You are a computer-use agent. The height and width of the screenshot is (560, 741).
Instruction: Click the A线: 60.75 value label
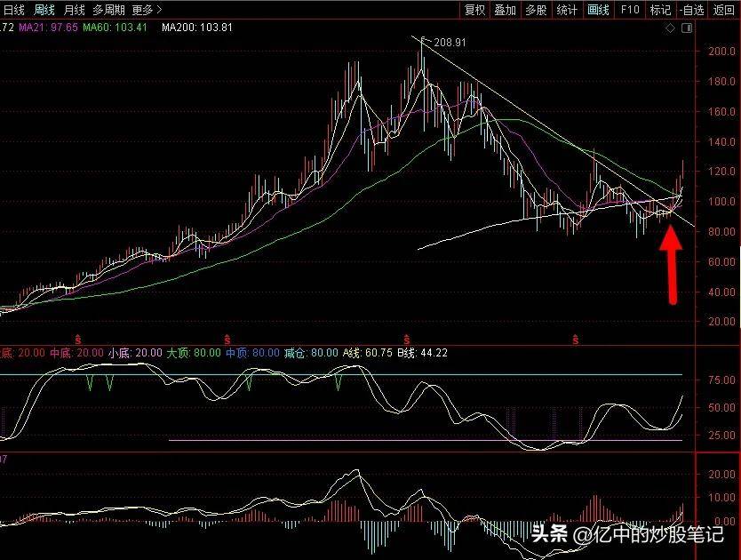(x=368, y=353)
